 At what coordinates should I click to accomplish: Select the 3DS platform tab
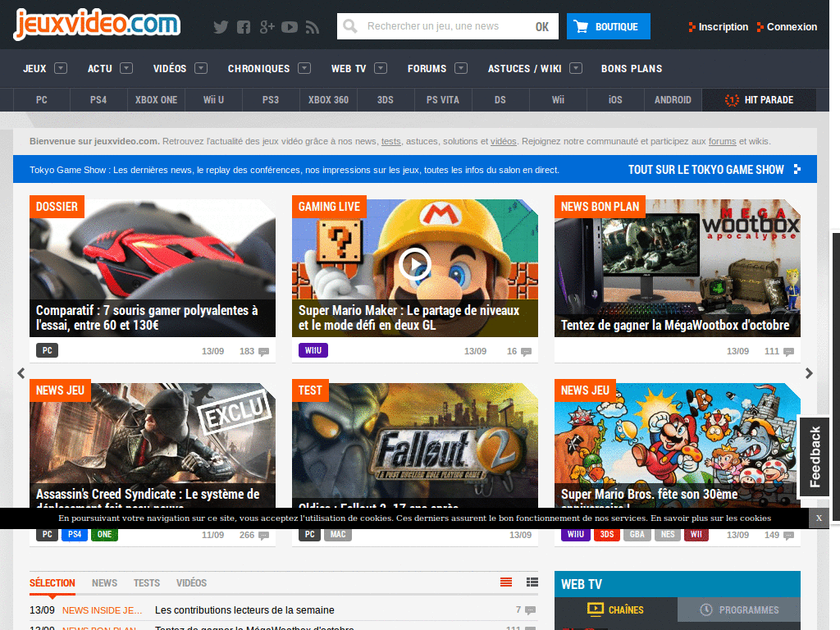tap(386, 99)
